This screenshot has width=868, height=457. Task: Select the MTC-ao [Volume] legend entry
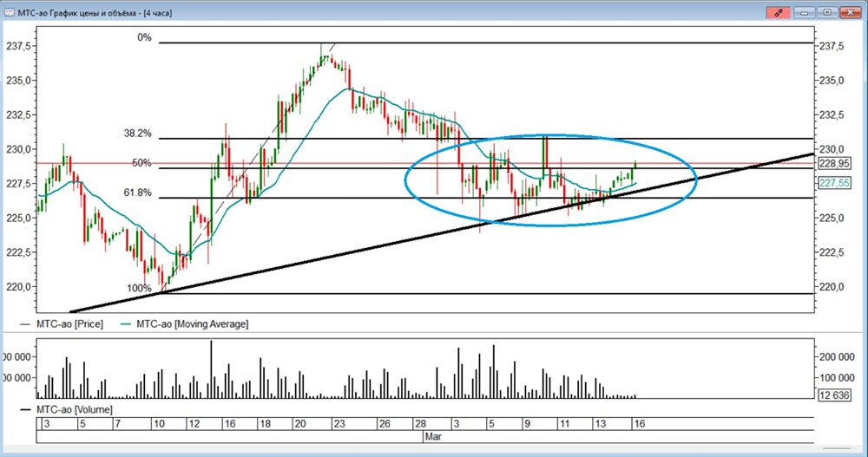click(x=67, y=409)
